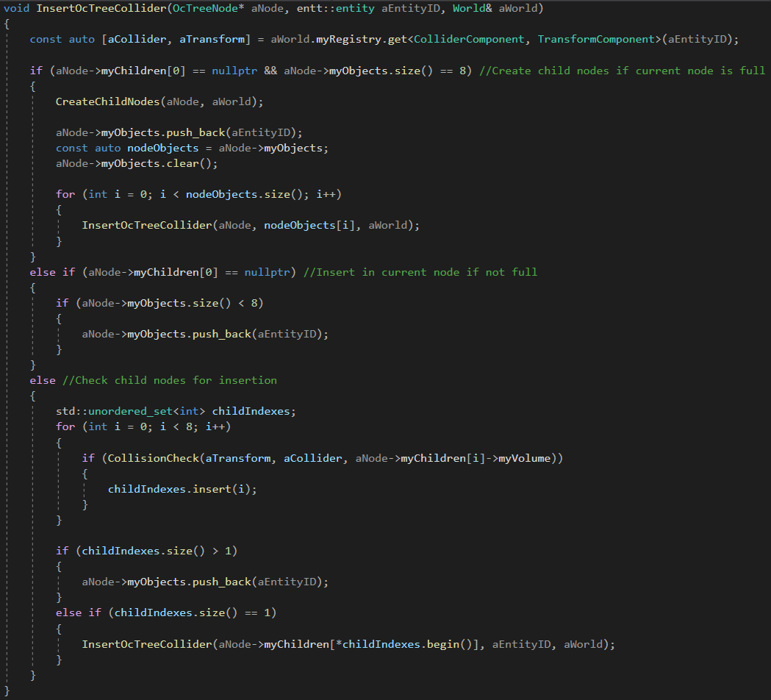Click "aCollider" in the structured binding declaration
This screenshot has width=771, height=700.
pyautogui.click(x=137, y=40)
